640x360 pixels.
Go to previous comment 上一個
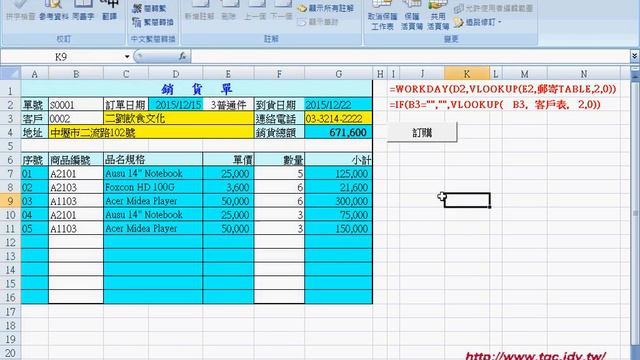click(x=255, y=11)
